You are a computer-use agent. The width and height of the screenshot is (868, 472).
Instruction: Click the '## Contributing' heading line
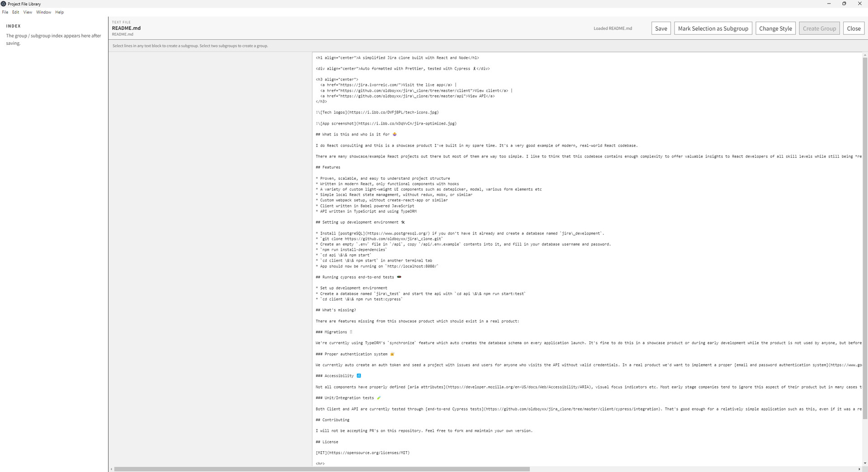tap(332, 420)
